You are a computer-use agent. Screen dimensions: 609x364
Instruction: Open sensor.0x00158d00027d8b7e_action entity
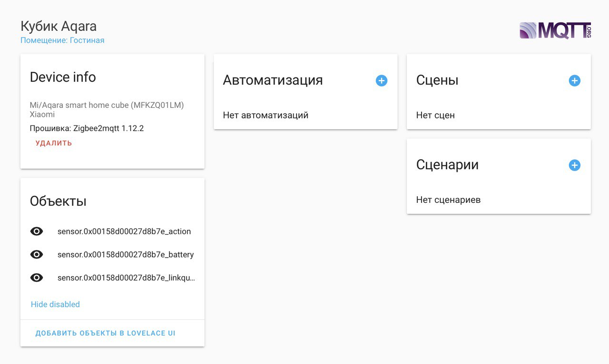[x=124, y=231]
